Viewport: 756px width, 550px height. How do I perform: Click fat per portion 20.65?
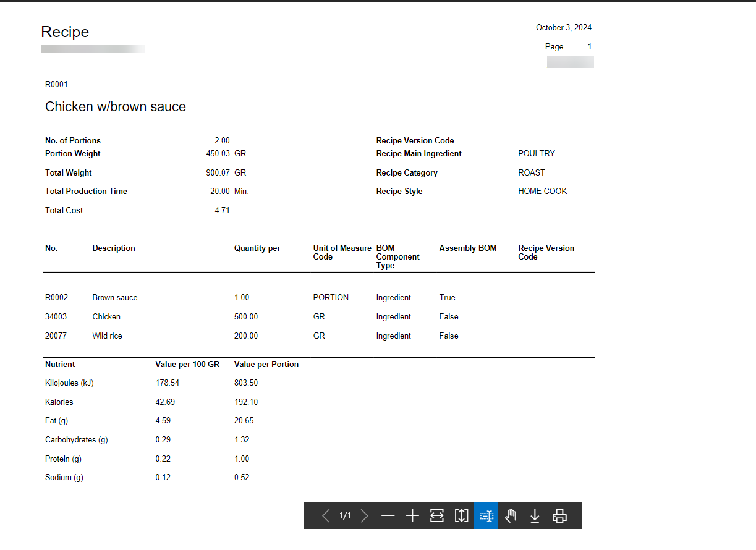pyautogui.click(x=244, y=420)
